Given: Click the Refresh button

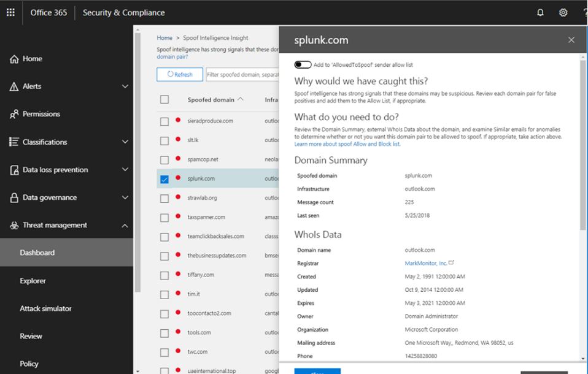Looking at the screenshot, I should [180, 74].
